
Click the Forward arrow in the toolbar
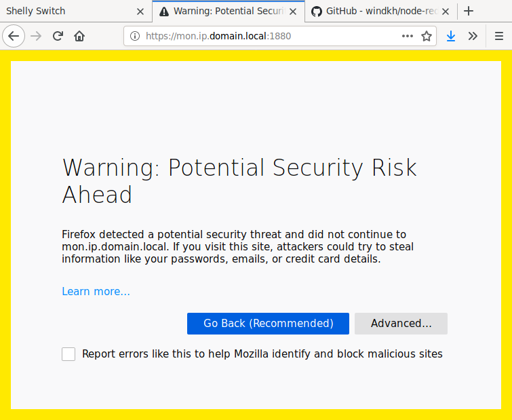point(36,36)
